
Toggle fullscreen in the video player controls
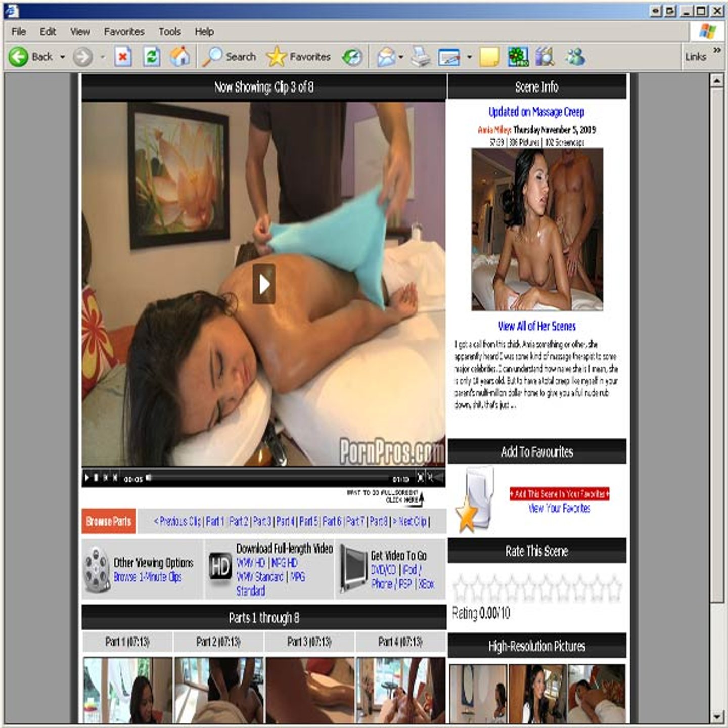pyautogui.click(x=420, y=478)
